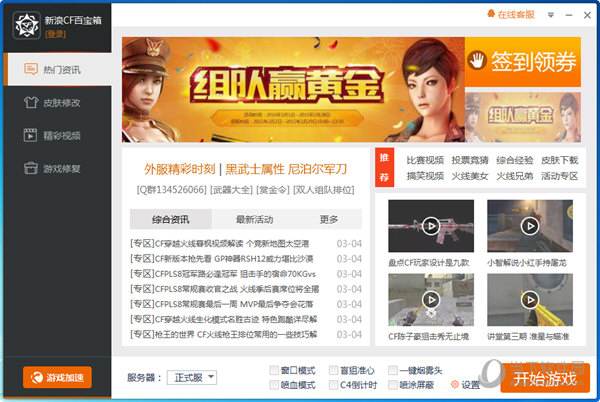Close the 新浪CF百宝箱 window

tap(587, 15)
